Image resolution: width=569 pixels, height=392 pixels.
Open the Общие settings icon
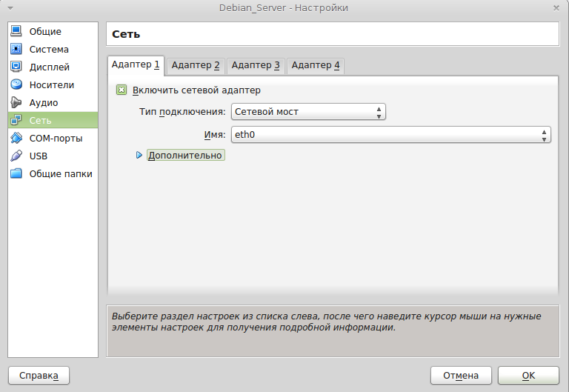click(x=16, y=31)
